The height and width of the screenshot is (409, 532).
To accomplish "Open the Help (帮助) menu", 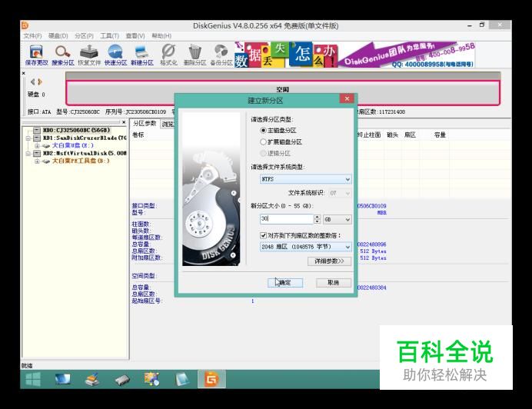I will pyautogui.click(x=161, y=35).
